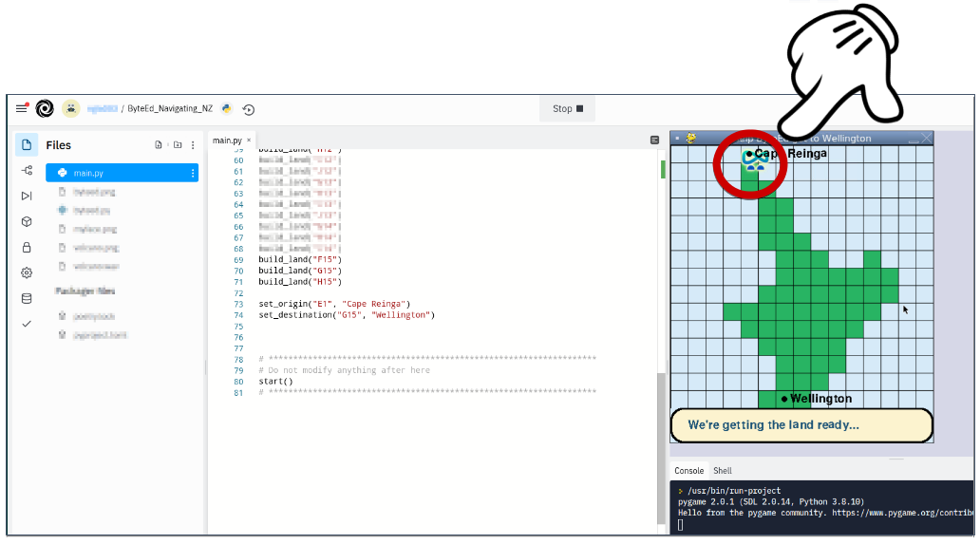Open the main.py row three-dot menu
980x544 pixels.
click(193, 173)
